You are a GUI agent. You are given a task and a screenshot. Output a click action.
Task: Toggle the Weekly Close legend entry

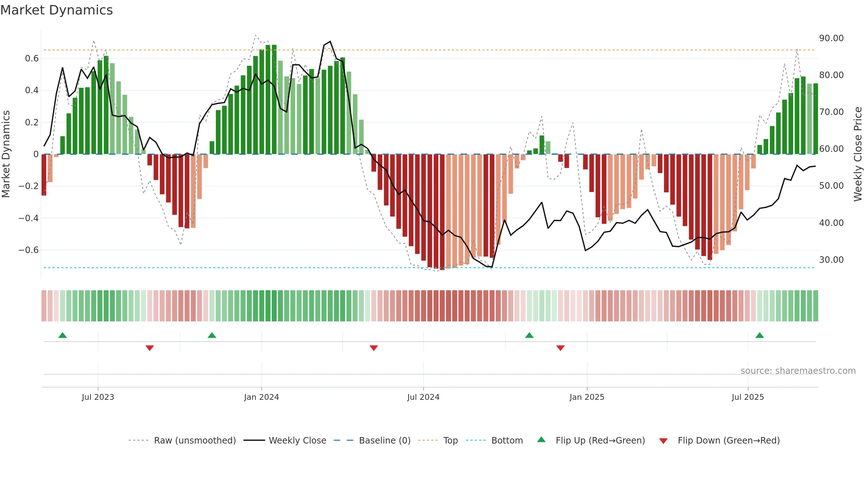(x=285, y=440)
